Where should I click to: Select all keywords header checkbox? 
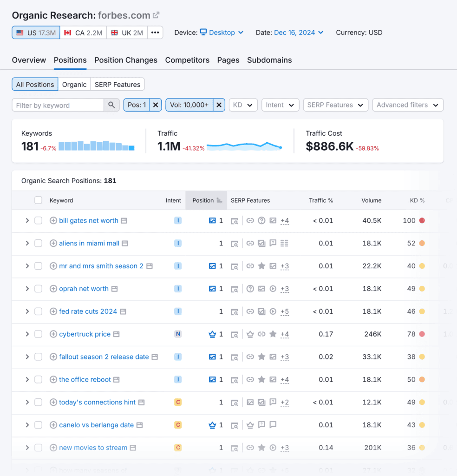(38, 200)
